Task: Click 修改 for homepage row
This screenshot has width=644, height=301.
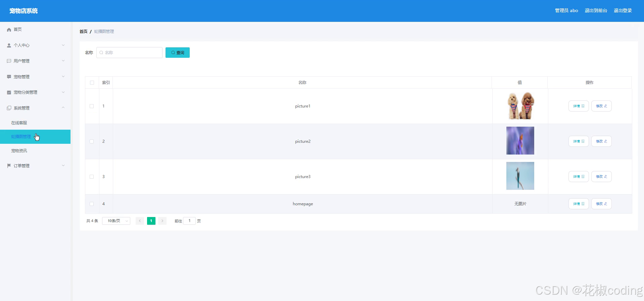Action: (601, 204)
